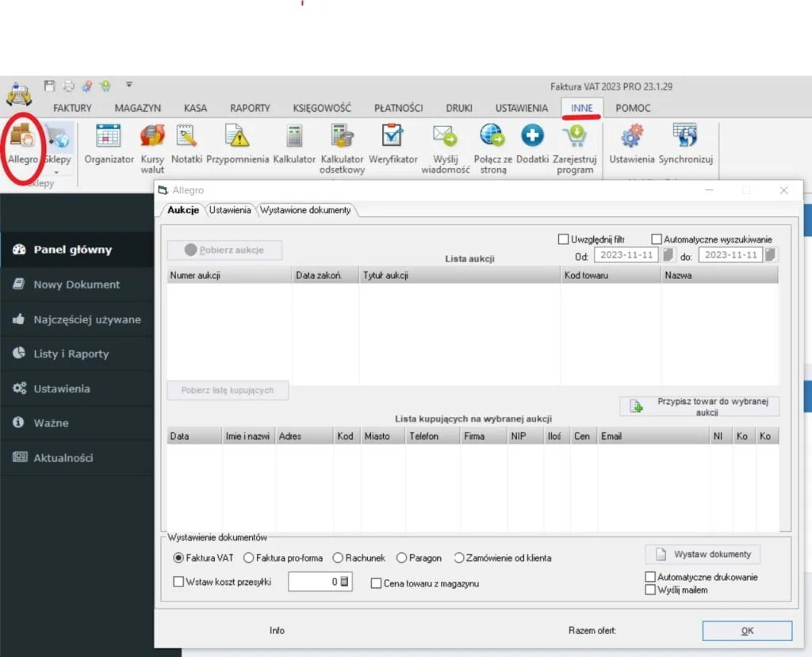Open the MAGAZYN ribbon tab
The height and width of the screenshot is (657, 812).
point(138,108)
